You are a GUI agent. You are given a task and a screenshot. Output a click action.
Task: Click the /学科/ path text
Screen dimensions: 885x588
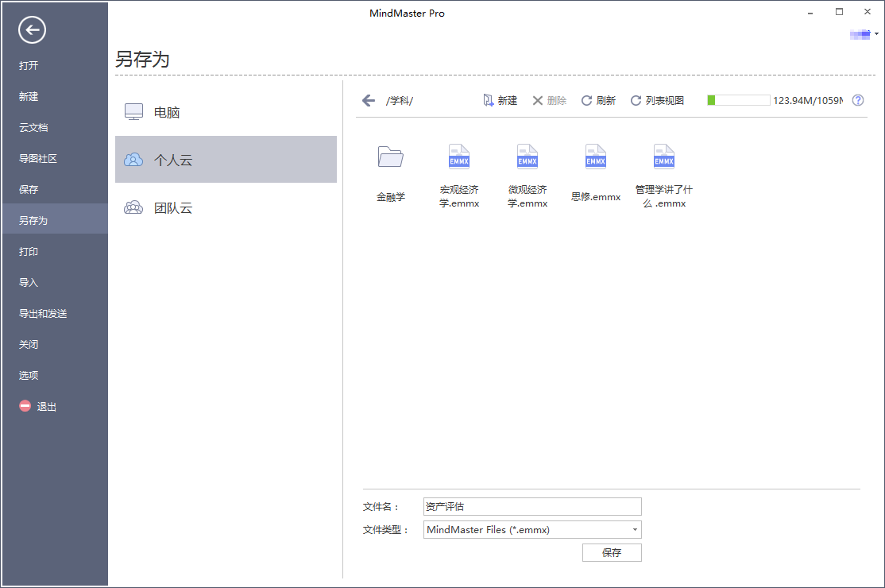[400, 100]
